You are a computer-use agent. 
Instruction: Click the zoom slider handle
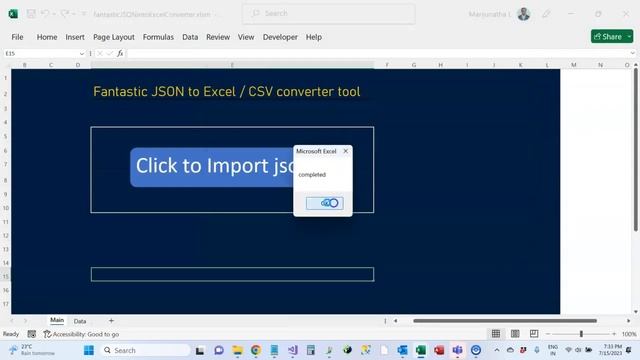(581, 334)
